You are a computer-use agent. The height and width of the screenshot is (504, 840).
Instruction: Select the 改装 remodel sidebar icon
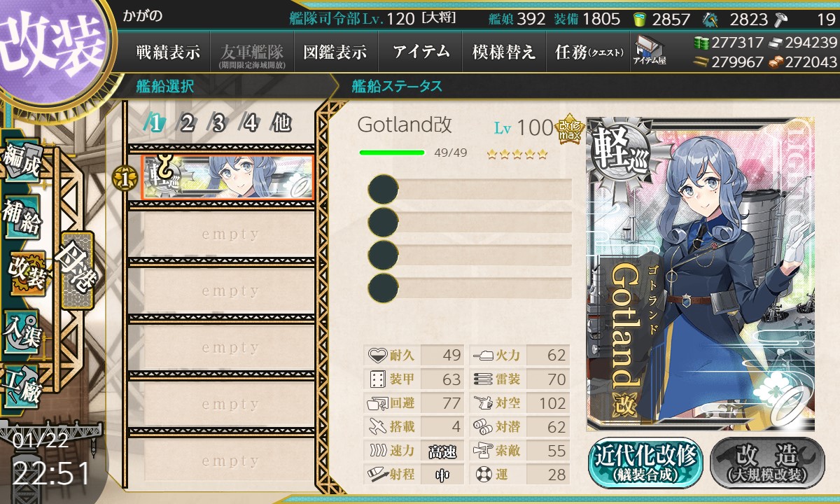(27, 273)
